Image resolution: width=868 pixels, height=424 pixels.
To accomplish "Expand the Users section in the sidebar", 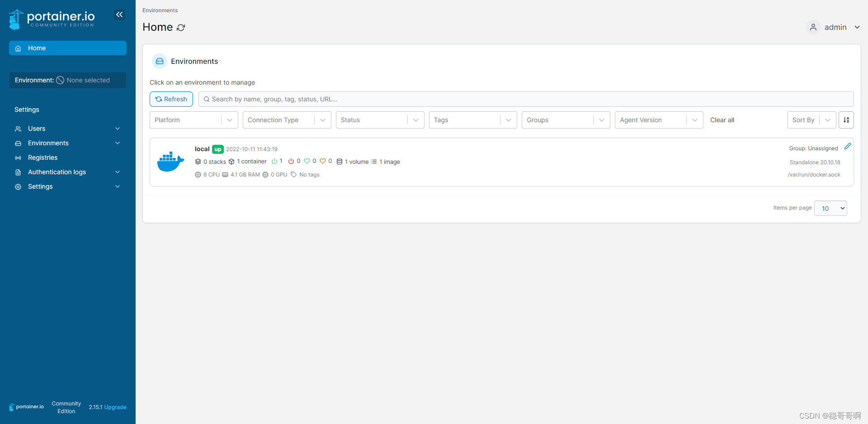I will (117, 129).
